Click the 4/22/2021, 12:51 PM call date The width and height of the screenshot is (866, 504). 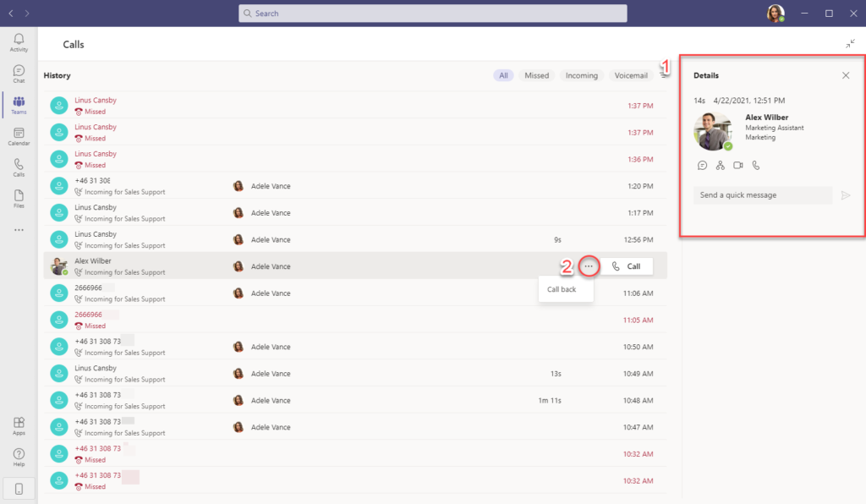(749, 101)
